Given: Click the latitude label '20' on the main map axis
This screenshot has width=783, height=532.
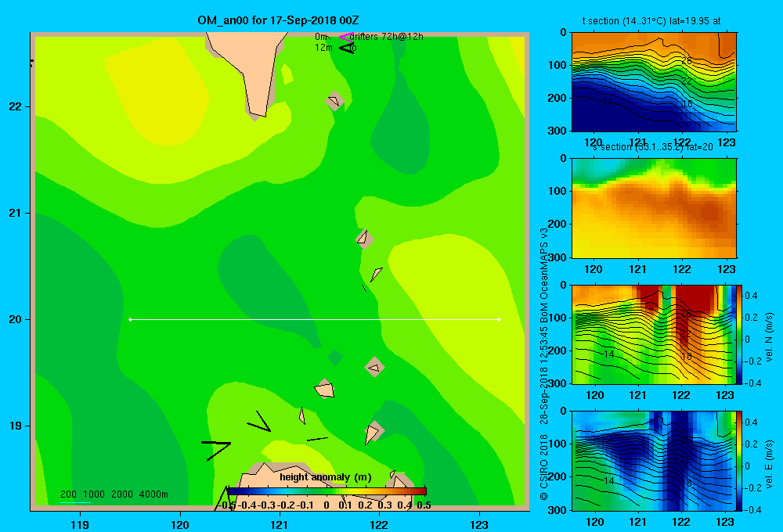Looking at the screenshot, I should (15, 319).
